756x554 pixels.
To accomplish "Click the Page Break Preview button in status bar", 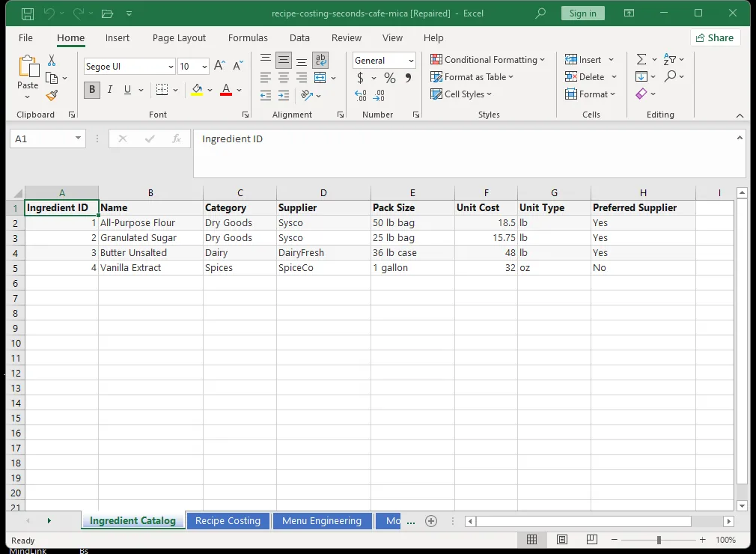I will (x=591, y=540).
